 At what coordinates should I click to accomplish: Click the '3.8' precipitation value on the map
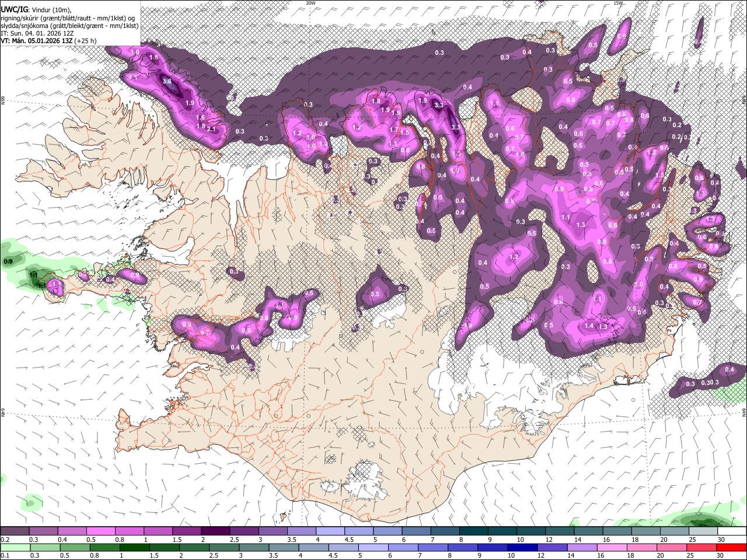167,82
